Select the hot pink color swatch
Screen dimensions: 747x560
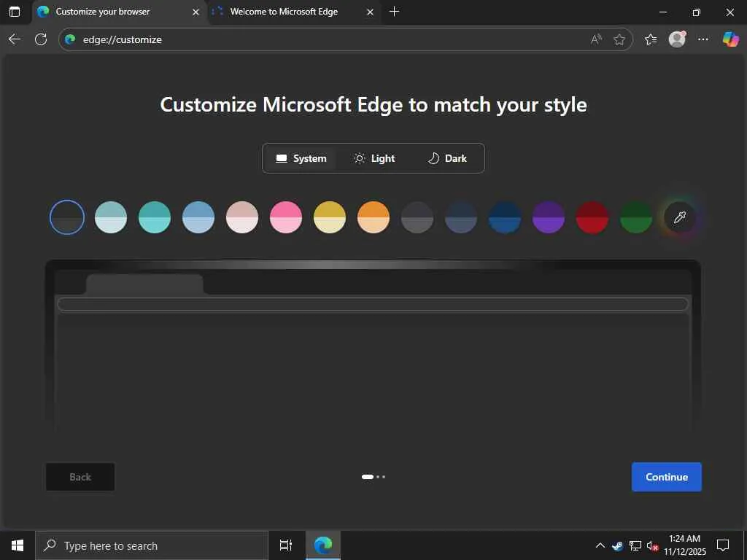[286, 217]
